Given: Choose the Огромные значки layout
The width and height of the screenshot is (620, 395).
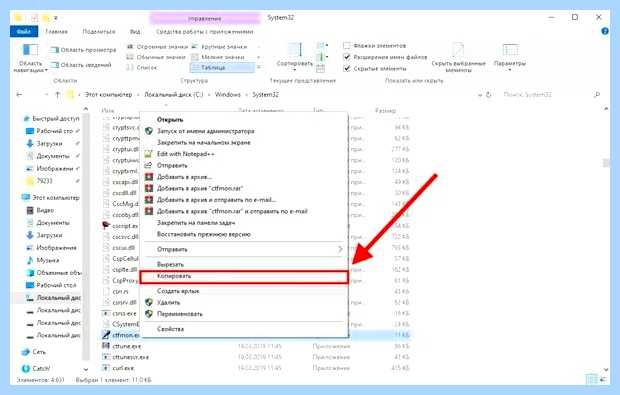Looking at the screenshot, I should [x=157, y=47].
